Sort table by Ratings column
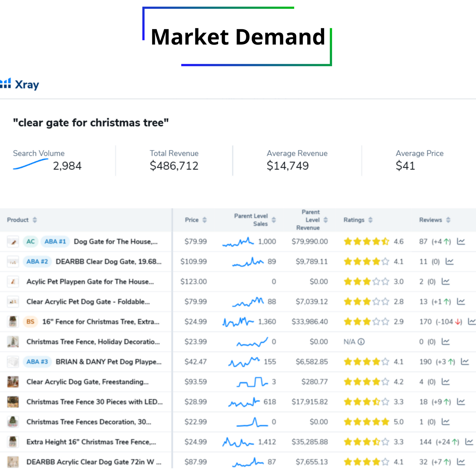Screen dimensions: 476x476 [x=370, y=220]
